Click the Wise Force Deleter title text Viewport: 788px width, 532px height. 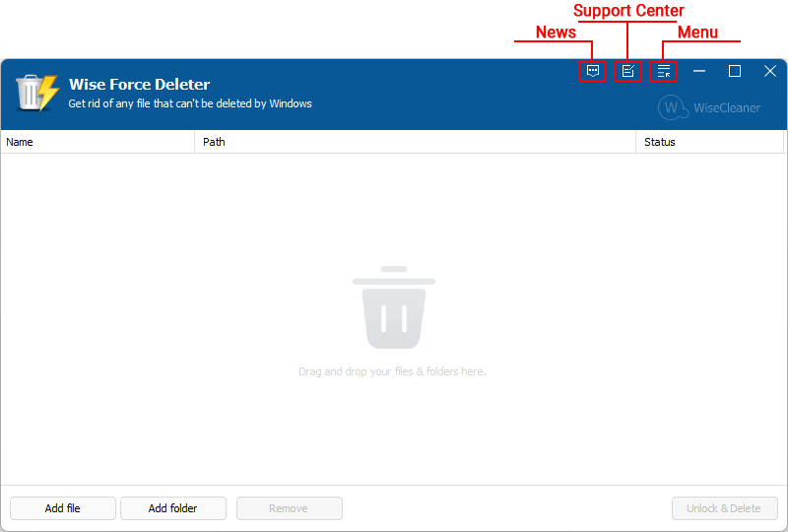click(x=139, y=84)
